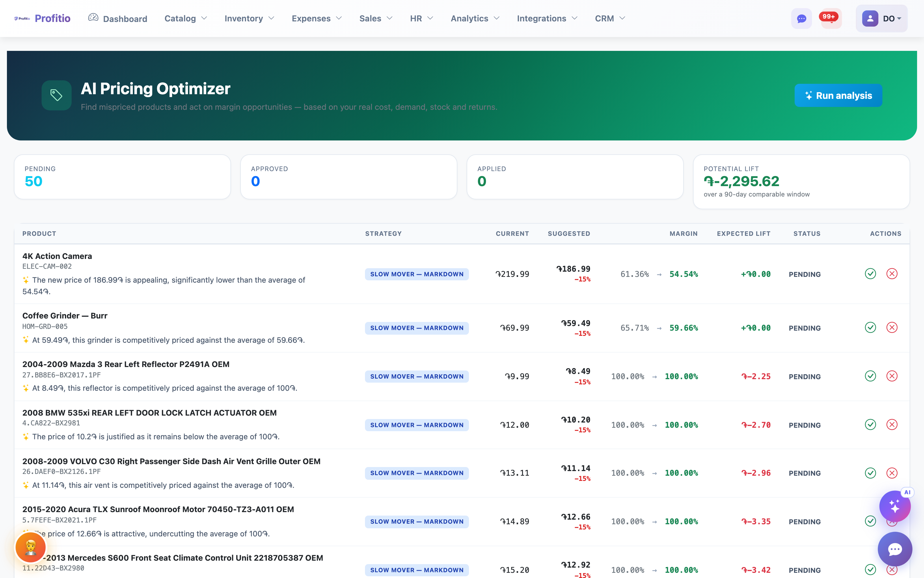This screenshot has height=578, width=924.
Task: Open the Coffee Grinder — Burr product name
Action: tap(64, 316)
